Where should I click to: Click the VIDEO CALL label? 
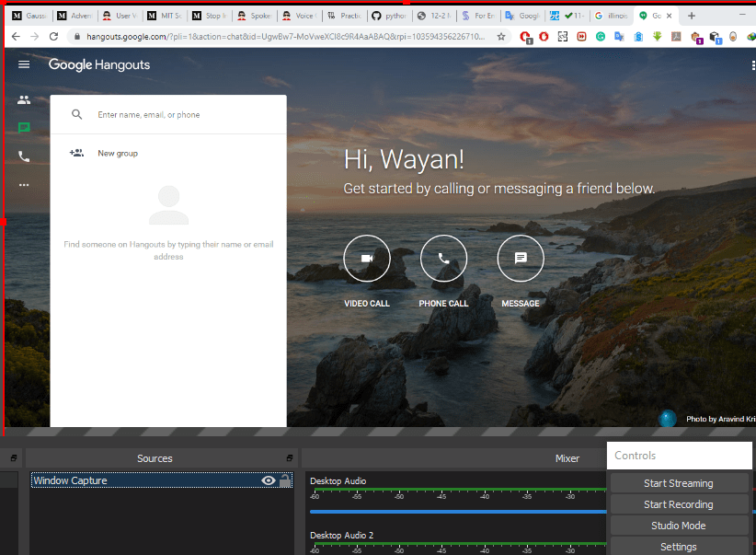[367, 304]
